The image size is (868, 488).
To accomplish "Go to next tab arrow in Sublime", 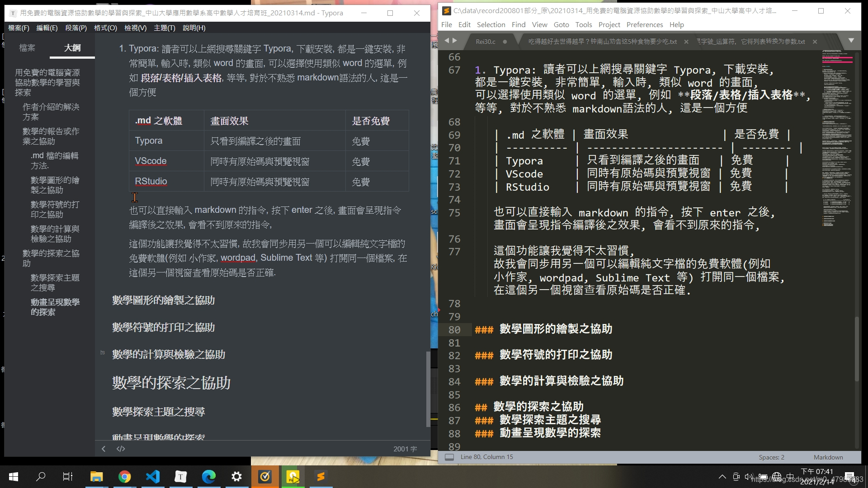I will [x=455, y=41].
